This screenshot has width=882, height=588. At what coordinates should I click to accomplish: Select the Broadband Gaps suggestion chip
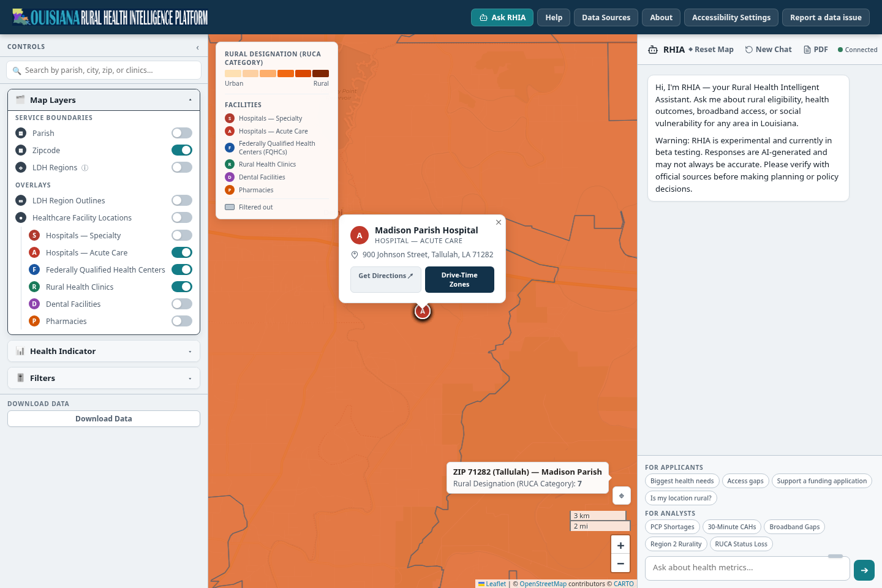click(794, 527)
